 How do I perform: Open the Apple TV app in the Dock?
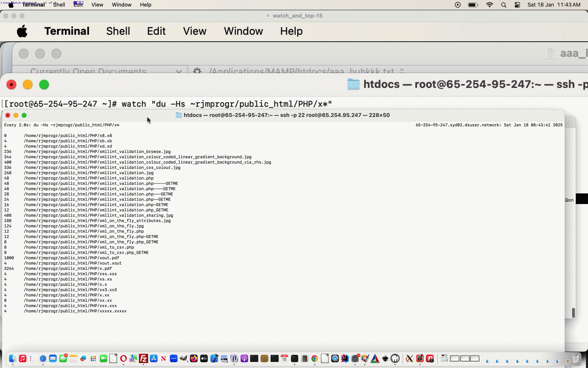tap(204, 359)
